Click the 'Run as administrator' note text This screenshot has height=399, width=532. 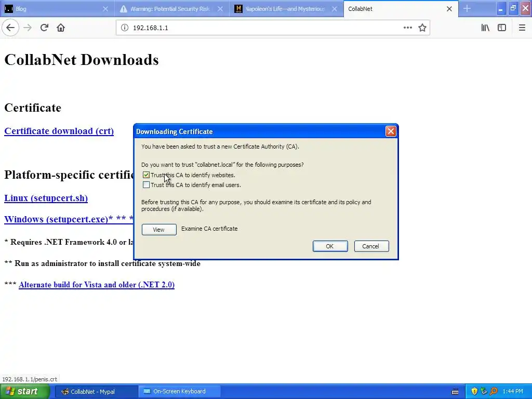[102, 263]
